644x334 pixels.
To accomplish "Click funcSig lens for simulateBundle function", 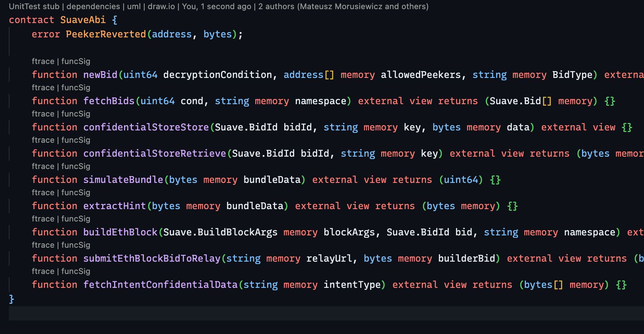I will (76, 166).
